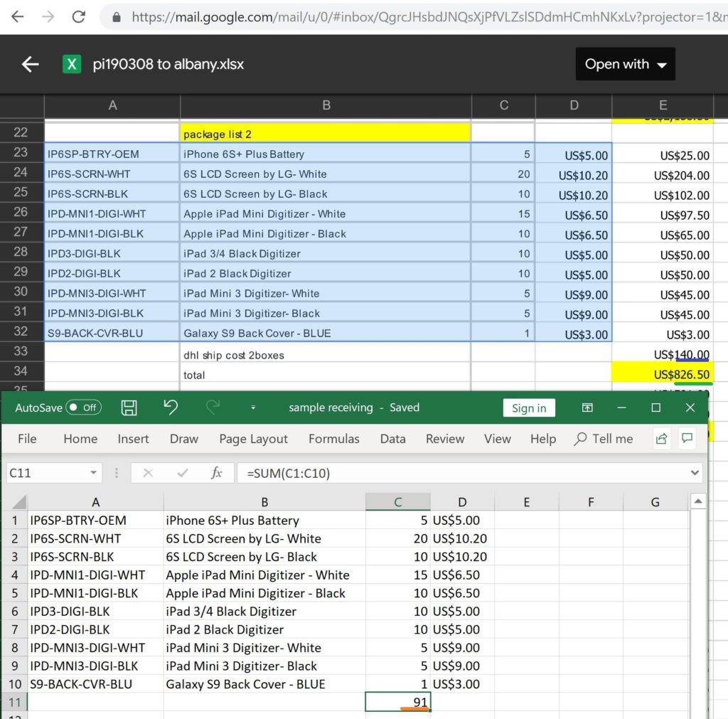Click the Comments speech bubble icon
This screenshot has width=728, height=719.
coord(687,438)
